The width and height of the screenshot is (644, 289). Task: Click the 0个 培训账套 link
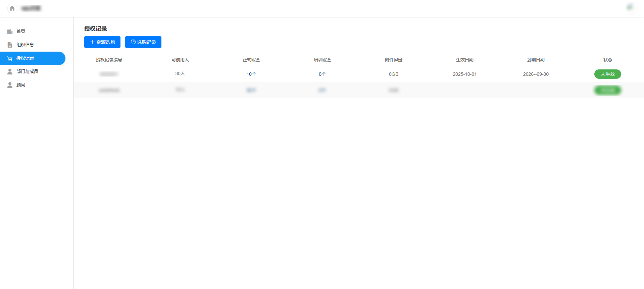pyautogui.click(x=322, y=74)
